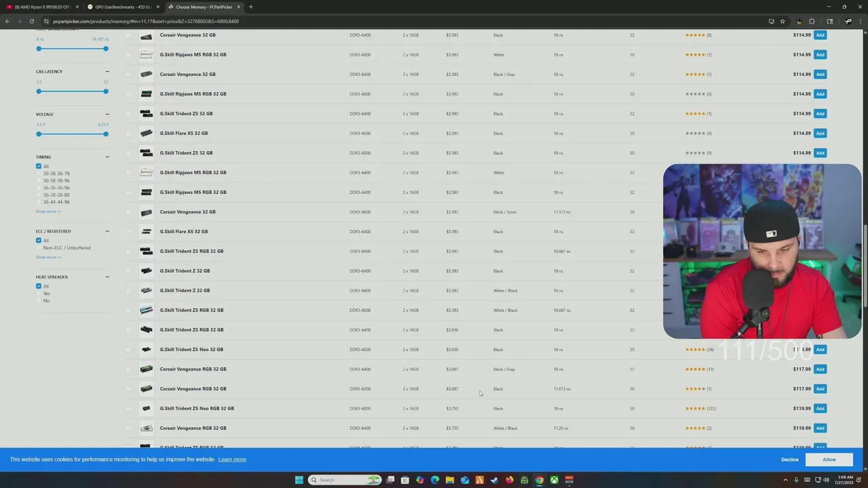Viewport: 868px width, 488px height.
Task: Open a new browser tab with plus icon
Action: [x=251, y=7]
